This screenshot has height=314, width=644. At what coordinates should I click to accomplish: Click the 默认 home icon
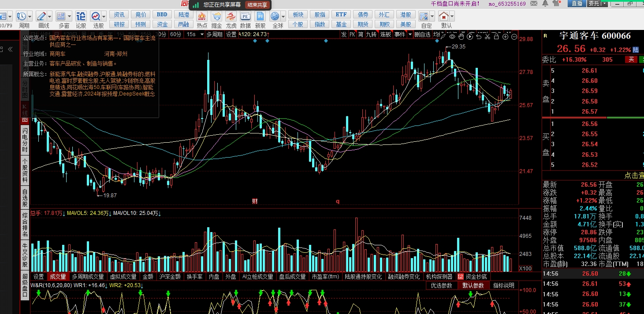click(444, 17)
